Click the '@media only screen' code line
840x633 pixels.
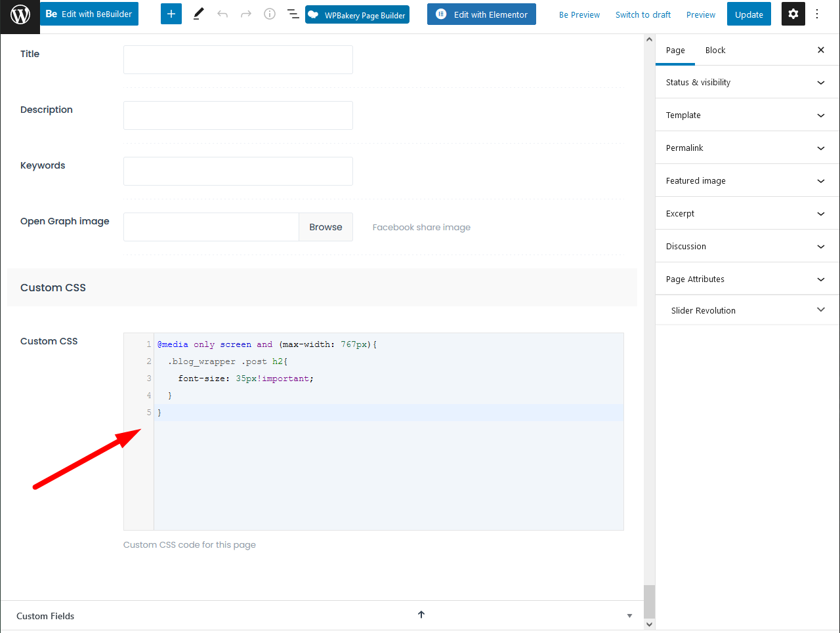point(267,344)
